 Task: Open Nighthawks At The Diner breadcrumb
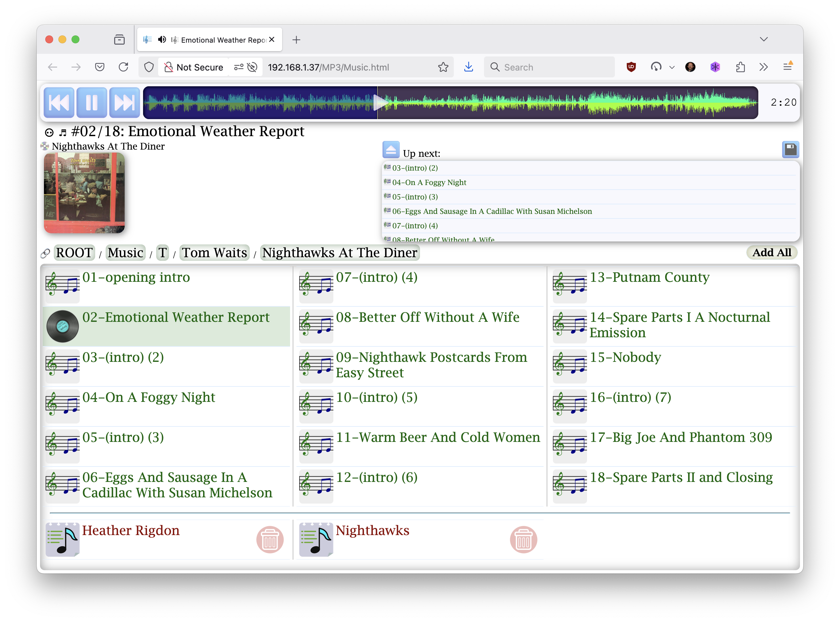(340, 253)
